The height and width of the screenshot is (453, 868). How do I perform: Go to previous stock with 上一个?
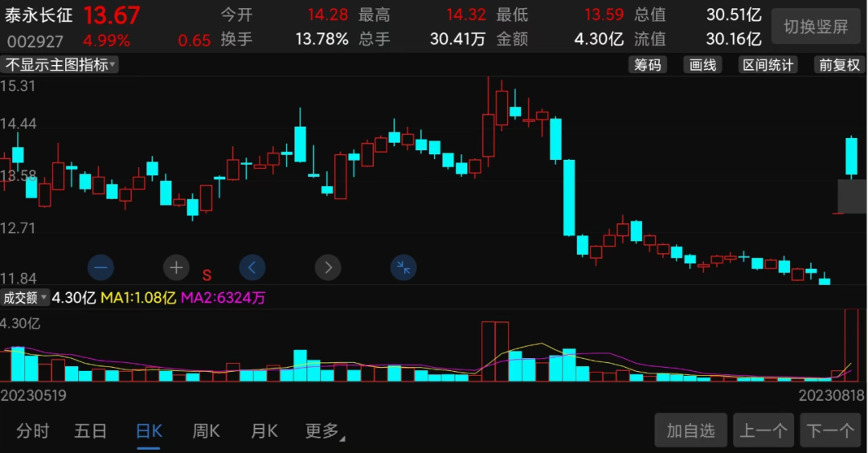[764, 431]
